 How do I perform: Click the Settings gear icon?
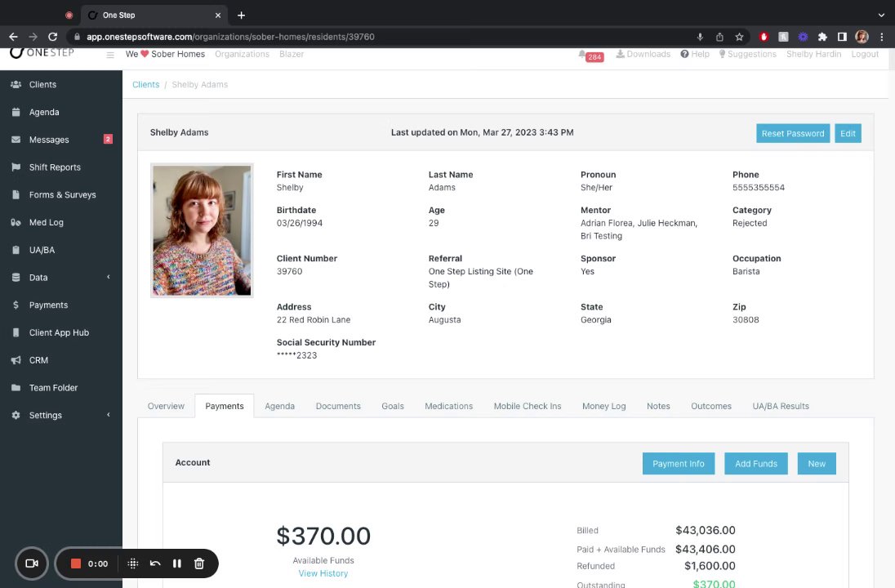(16, 416)
